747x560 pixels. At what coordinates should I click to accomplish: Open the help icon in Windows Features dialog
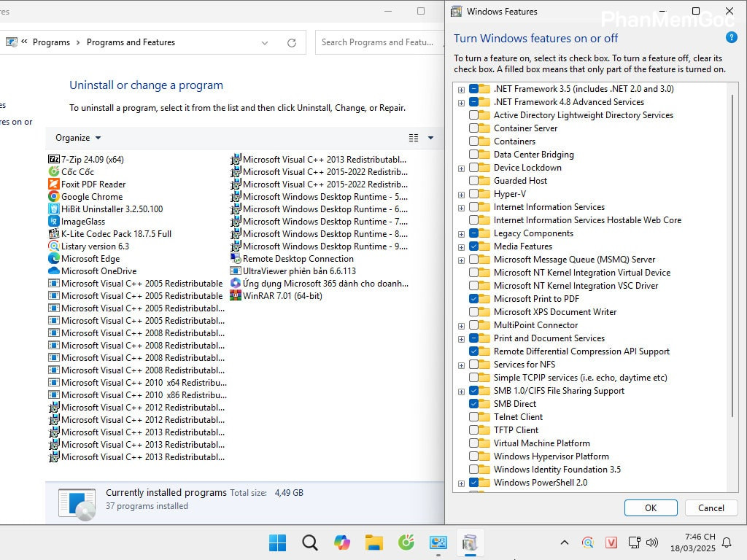(x=731, y=37)
